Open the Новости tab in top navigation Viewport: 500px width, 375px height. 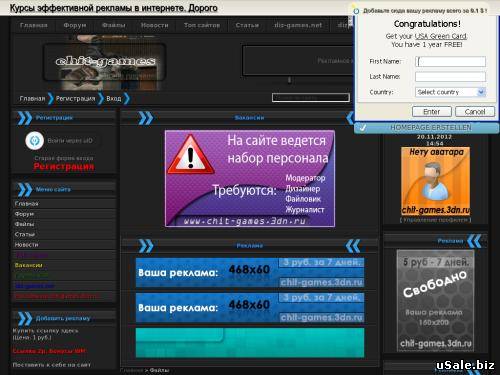(154, 25)
